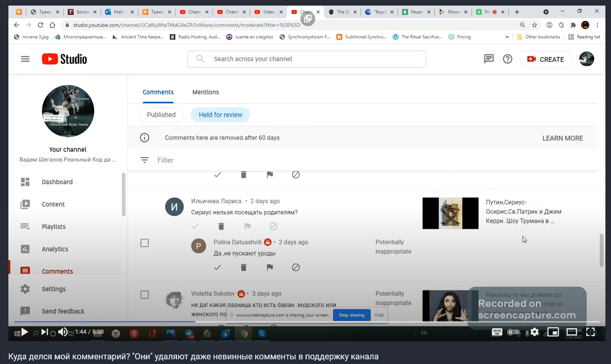The image size is (611, 364).
Task: Report Polina Datuashvili's comment with the flag icon
Action: click(x=270, y=267)
